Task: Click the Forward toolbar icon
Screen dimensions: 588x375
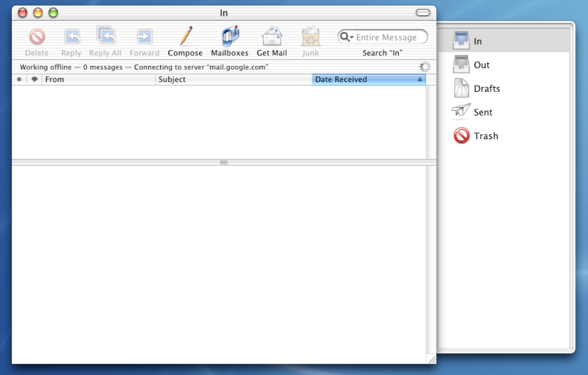Action: 144,36
